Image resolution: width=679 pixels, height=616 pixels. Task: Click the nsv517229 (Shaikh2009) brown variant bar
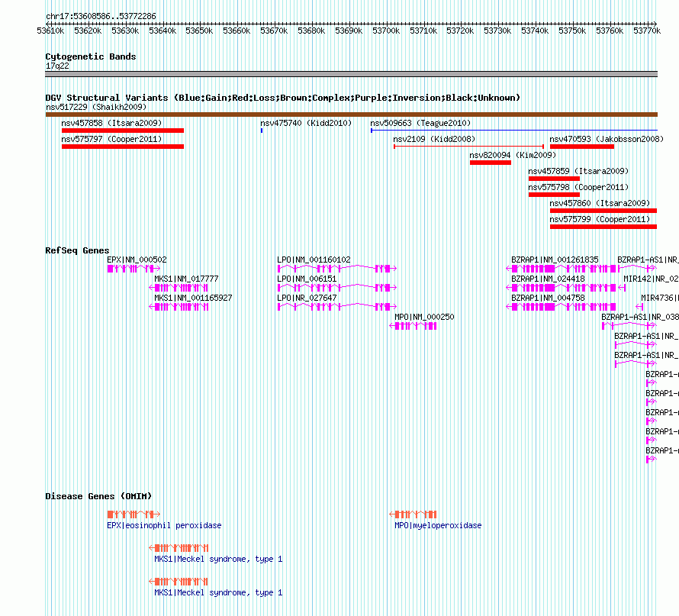click(351, 114)
